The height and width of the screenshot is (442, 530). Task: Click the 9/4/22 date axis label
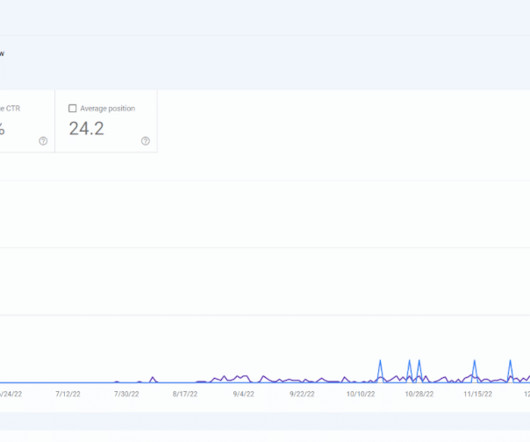pyautogui.click(x=243, y=394)
